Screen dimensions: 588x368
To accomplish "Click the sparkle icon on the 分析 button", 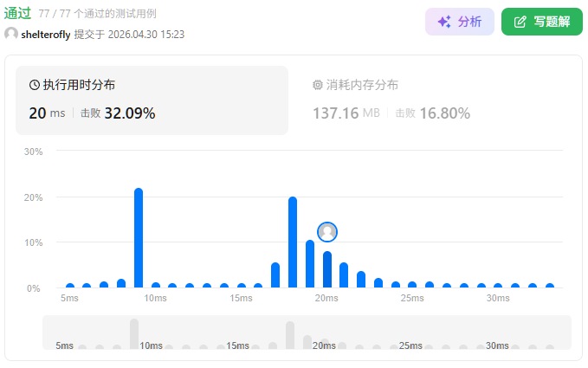I will (x=444, y=22).
